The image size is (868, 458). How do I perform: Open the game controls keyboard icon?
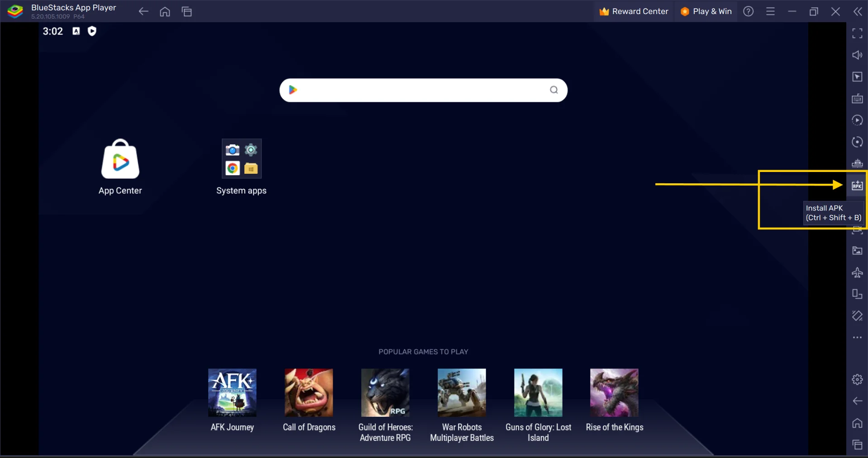pos(857,98)
